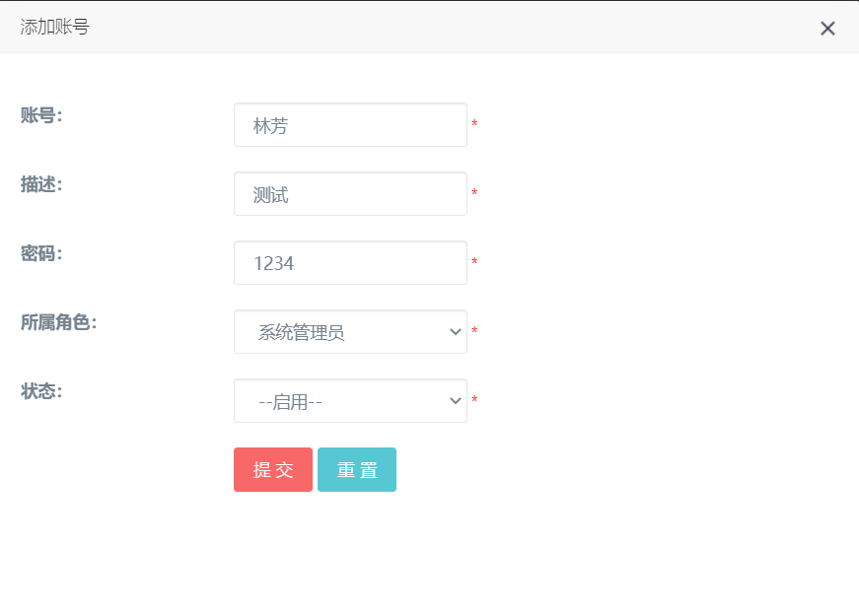Image resolution: width=859 pixels, height=616 pixels.
Task: Click the 所属角色 field label
Action: pyautogui.click(x=58, y=322)
